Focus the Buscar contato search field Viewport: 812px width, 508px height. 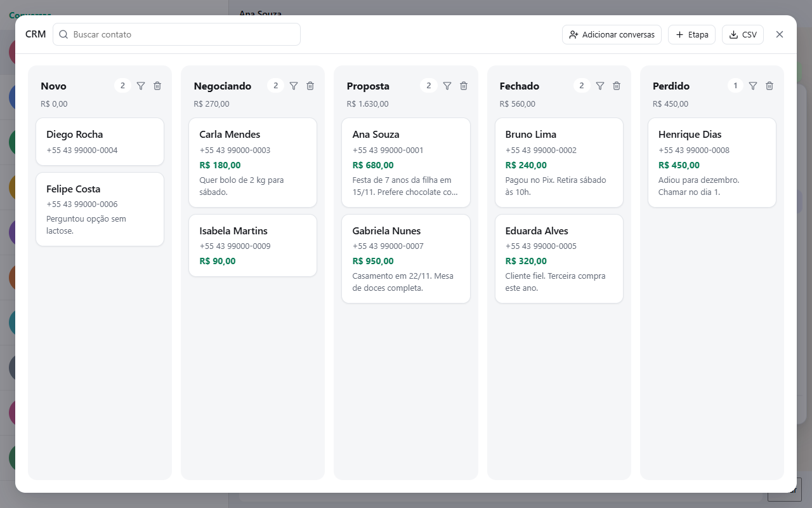click(176, 34)
